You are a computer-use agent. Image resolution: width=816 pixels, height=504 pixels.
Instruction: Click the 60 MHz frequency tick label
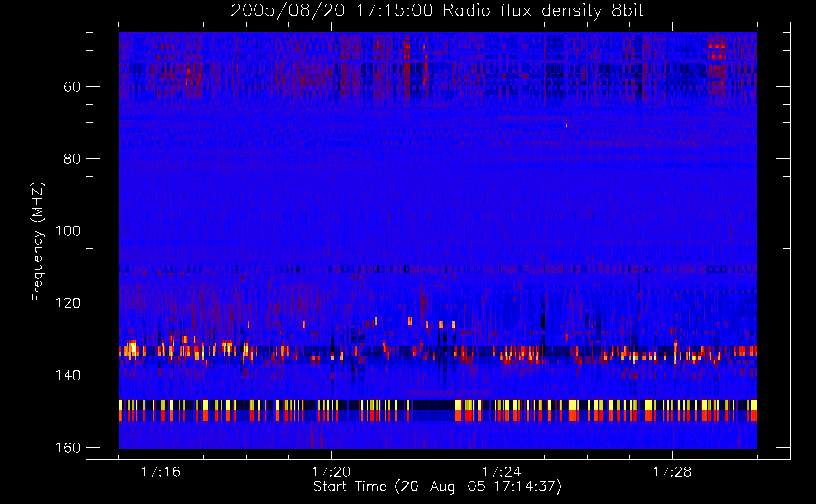point(72,87)
